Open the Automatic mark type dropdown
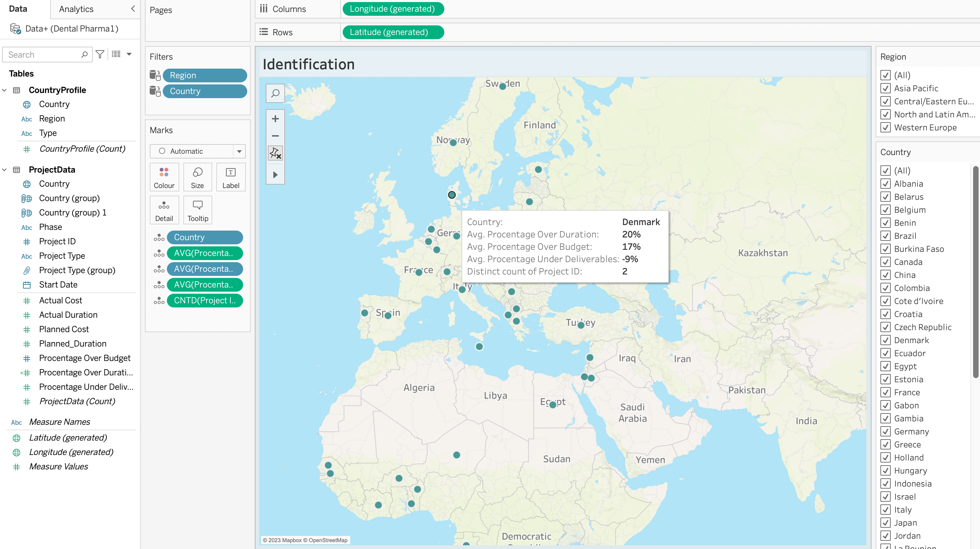Viewport: 980px width, 549px height. coord(239,151)
